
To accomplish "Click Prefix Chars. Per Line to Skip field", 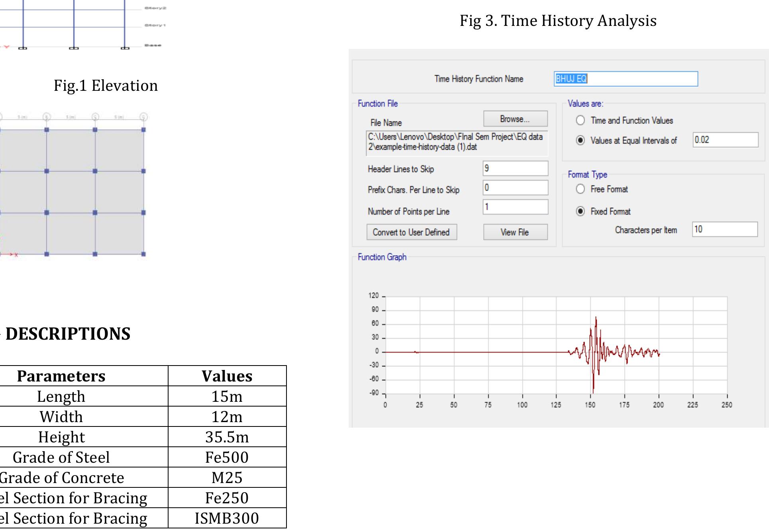I will (515, 188).
